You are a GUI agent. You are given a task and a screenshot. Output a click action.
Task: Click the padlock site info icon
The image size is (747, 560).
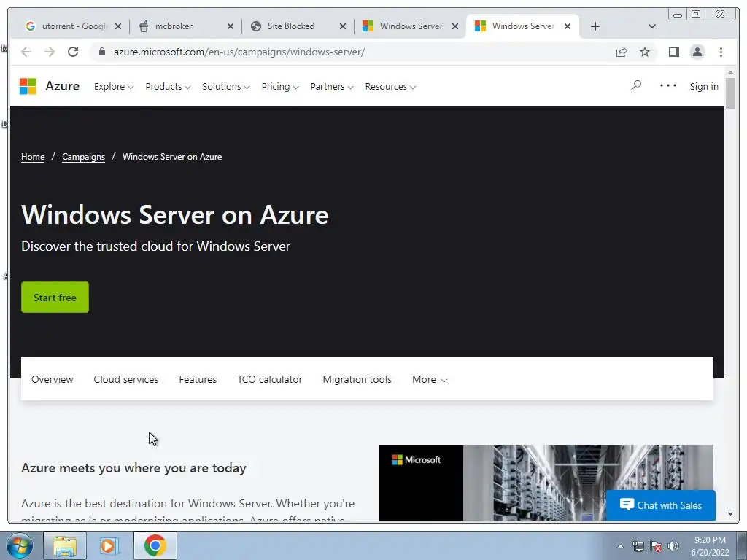(102, 52)
